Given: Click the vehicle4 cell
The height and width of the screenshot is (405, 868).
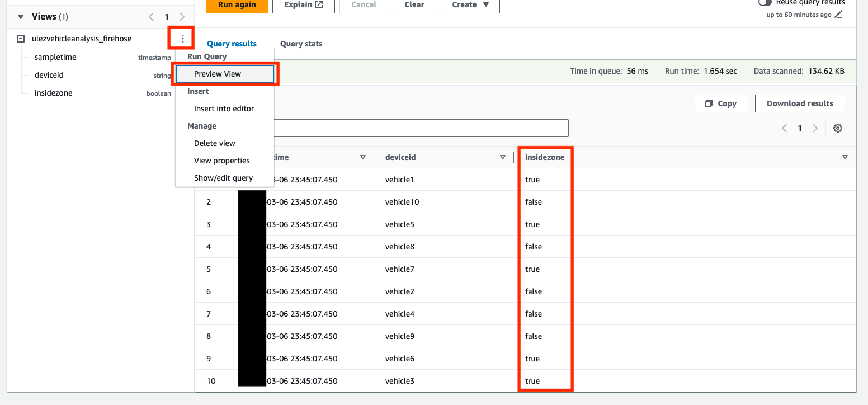Looking at the screenshot, I should coord(400,314).
